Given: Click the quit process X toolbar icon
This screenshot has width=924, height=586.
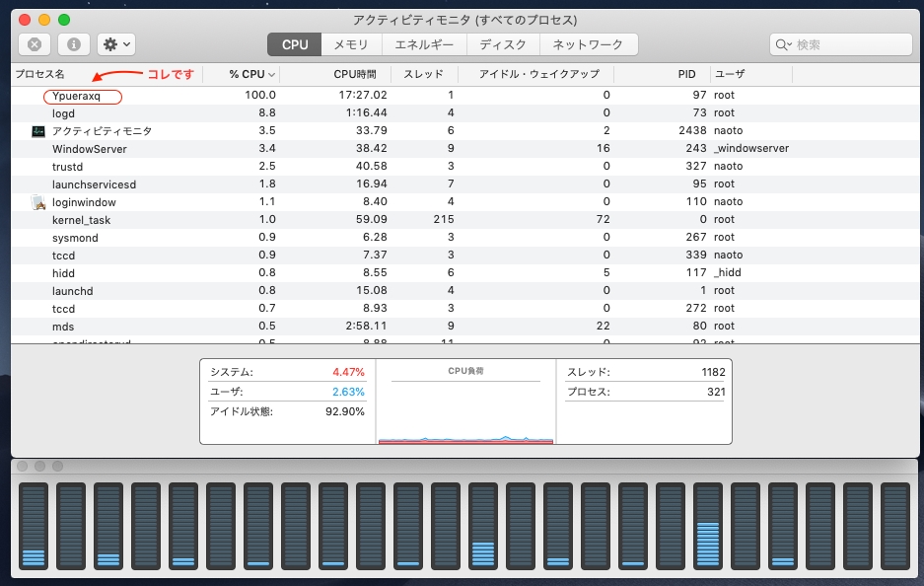Looking at the screenshot, I should [35, 44].
